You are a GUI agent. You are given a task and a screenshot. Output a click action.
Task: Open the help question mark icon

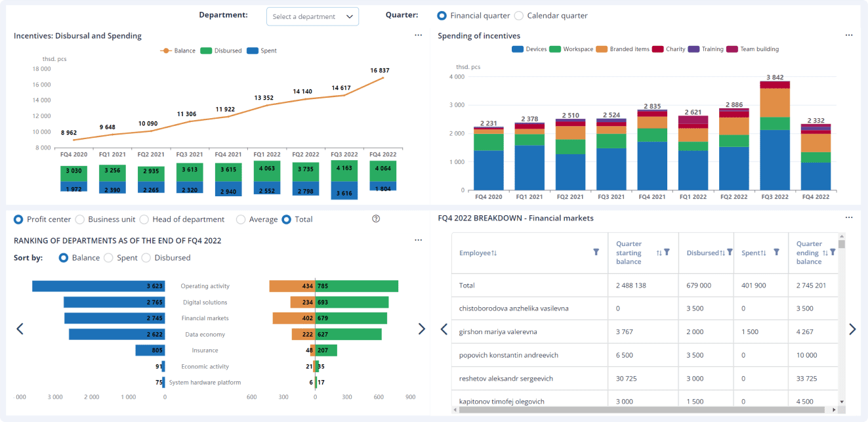click(x=376, y=219)
